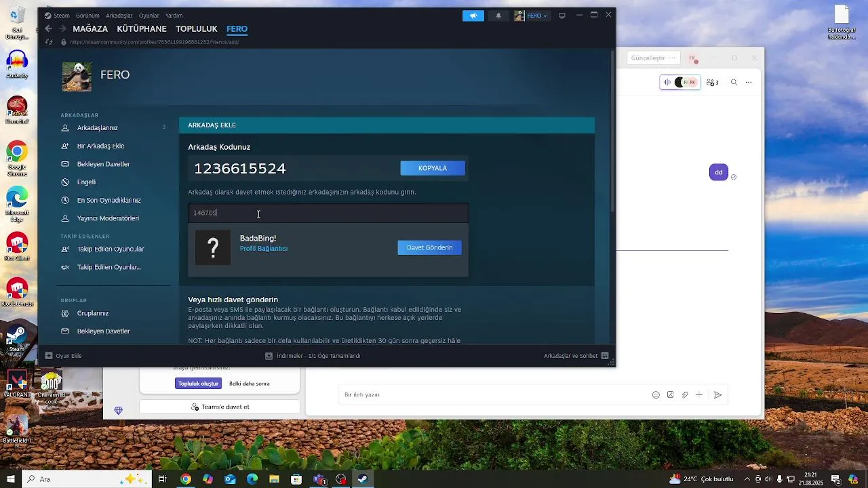
Task: Open the Arkadaşlar menu
Action: coord(119,16)
